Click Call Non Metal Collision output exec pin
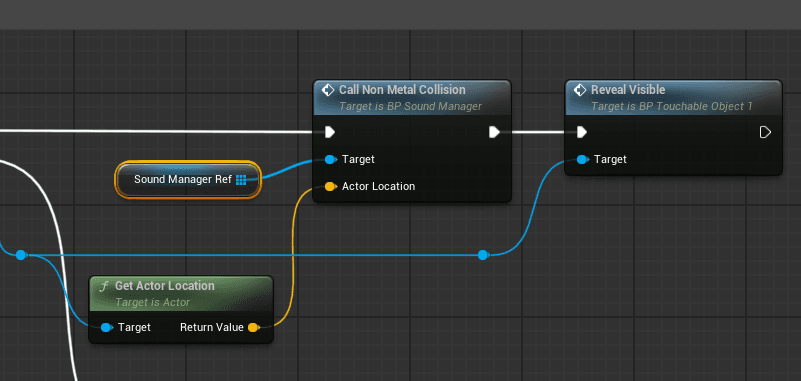The image size is (801, 381). (494, 132)
